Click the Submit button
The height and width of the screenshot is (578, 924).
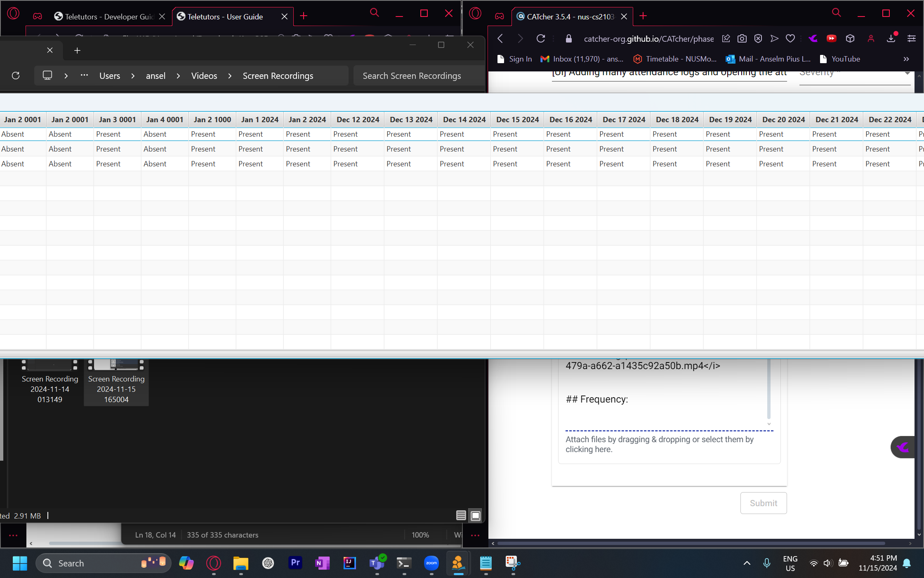tap(763, 503)
